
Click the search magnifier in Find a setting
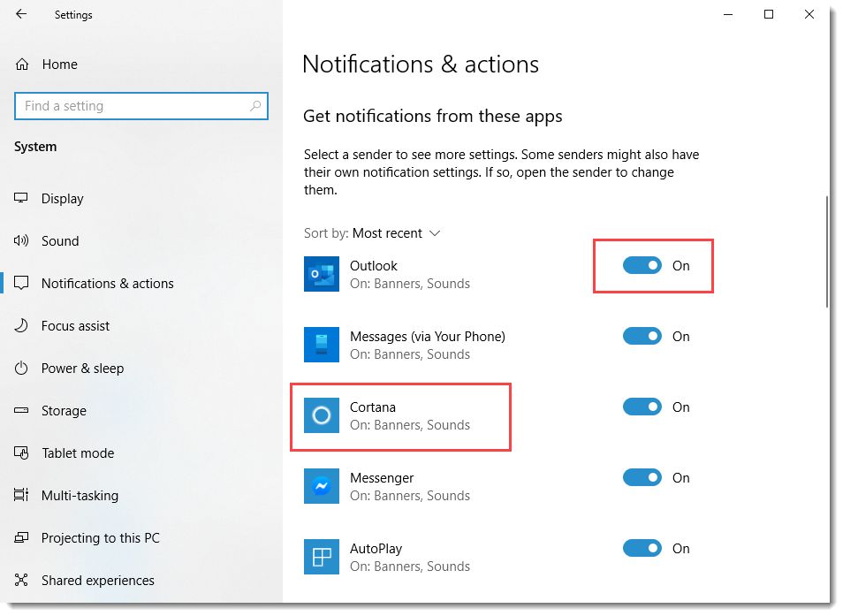point(257,105)
